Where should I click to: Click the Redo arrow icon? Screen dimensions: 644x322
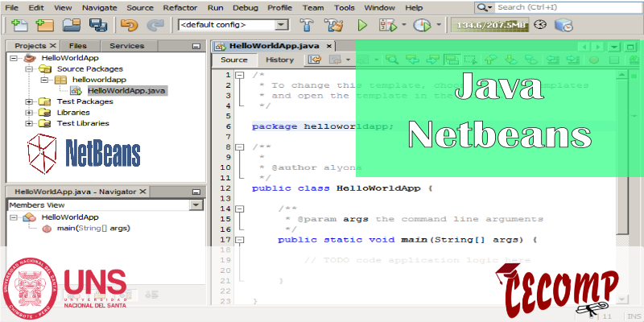coord(155,25)
